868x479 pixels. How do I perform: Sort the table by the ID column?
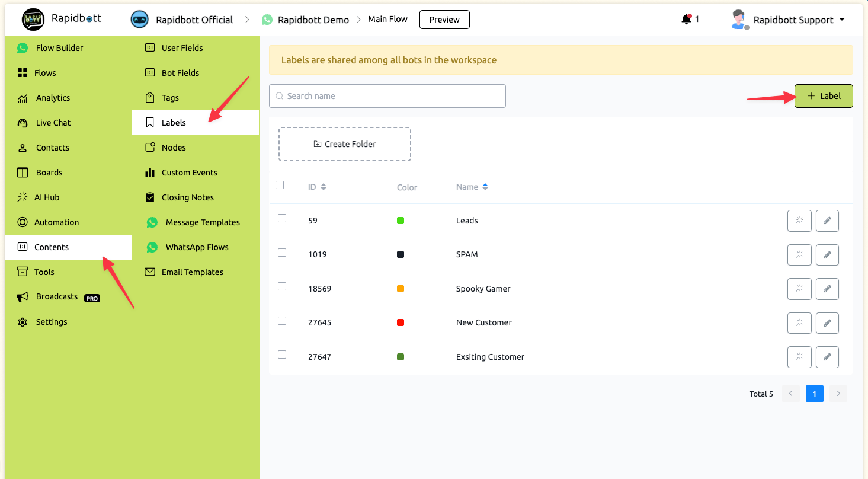pos(324,187)
